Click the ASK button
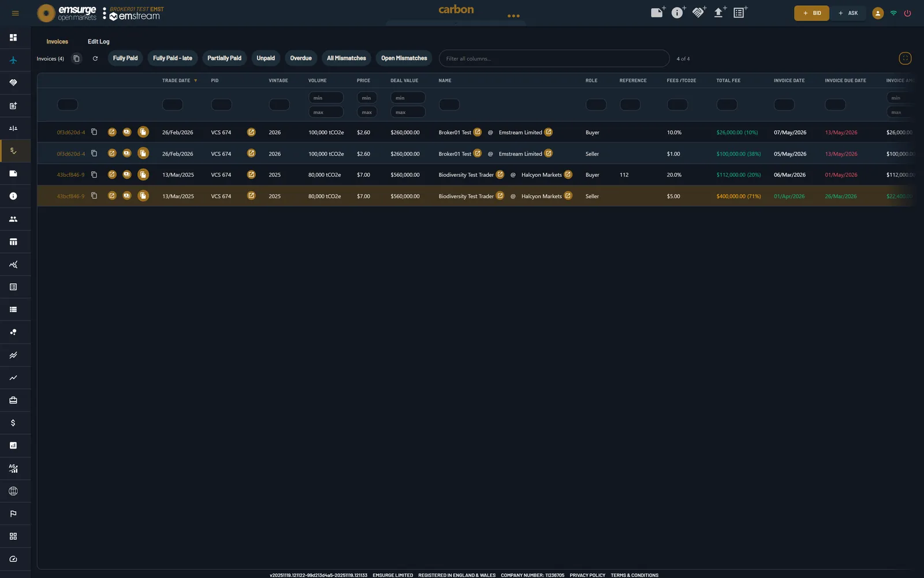The width and height of the screenshot is (924, 578). [848, 13]
